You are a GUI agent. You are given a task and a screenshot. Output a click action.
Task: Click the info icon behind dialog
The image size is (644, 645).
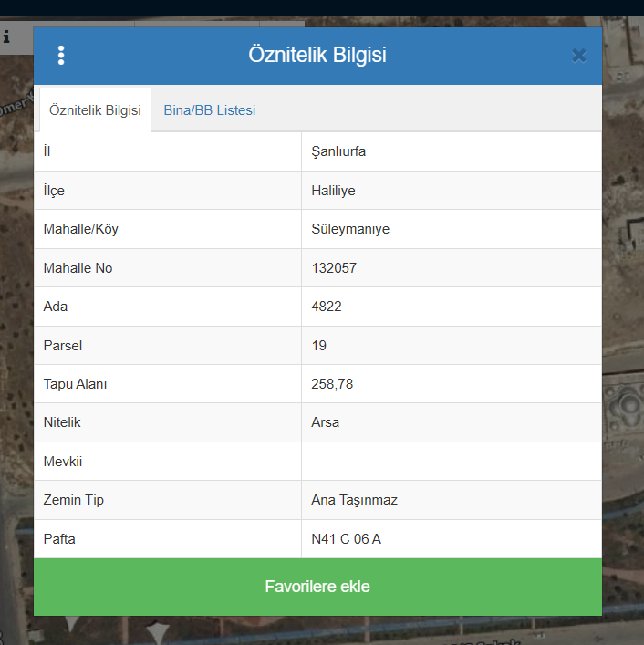[x=6, y=36]
